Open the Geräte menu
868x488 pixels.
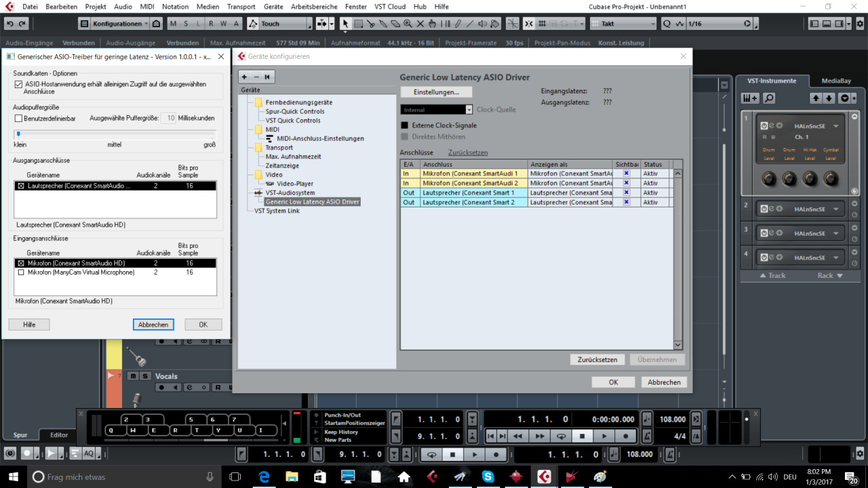[273, 6]
